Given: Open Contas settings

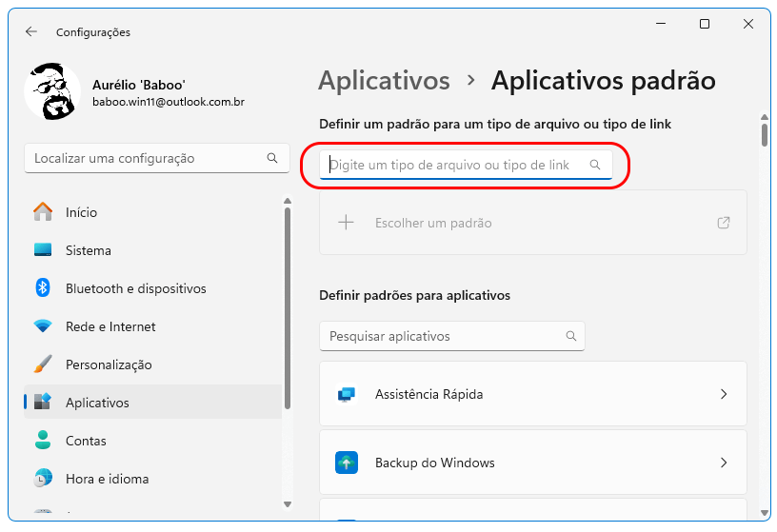Looking at the screenshot, I should 152,441.
